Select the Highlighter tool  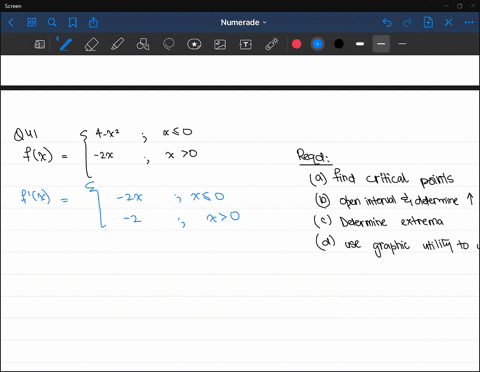point(117,44)
